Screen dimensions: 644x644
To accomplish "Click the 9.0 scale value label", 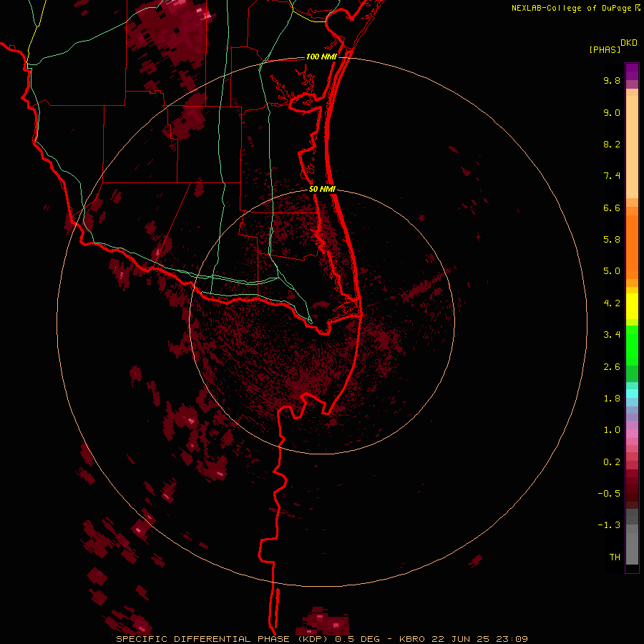I will coord(612,112).
